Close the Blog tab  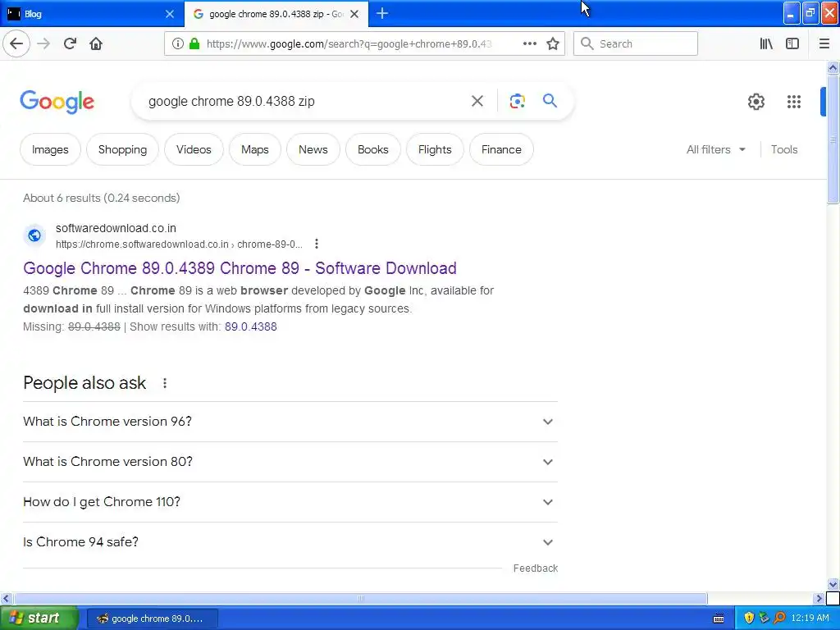pos(169,14)
